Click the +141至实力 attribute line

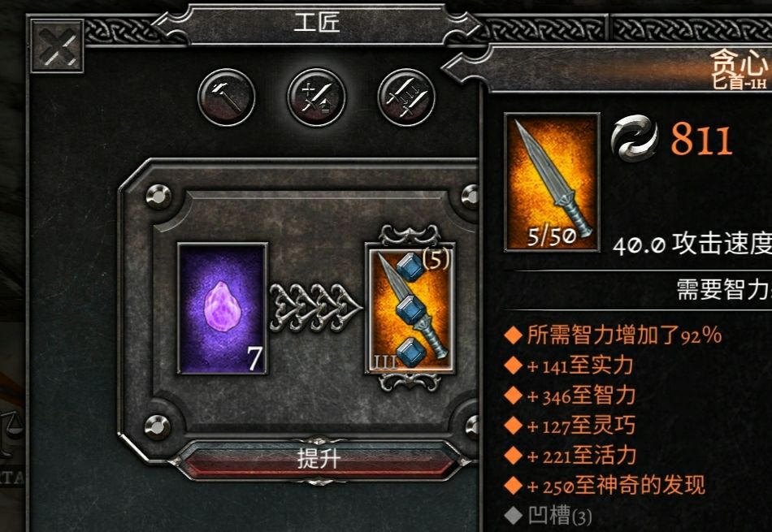(x=569, y=365)
